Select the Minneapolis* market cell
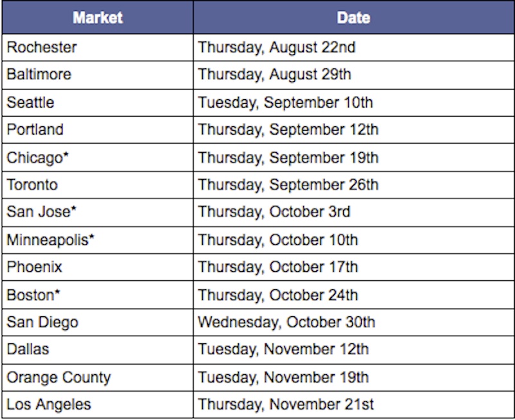The image size is (515, 420). 98,240
